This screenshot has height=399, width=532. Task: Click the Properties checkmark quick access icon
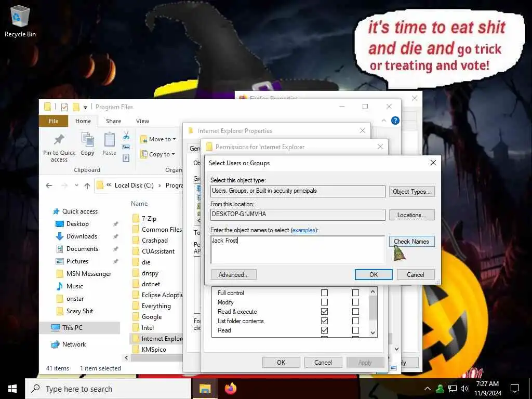[x=64, y=107]
